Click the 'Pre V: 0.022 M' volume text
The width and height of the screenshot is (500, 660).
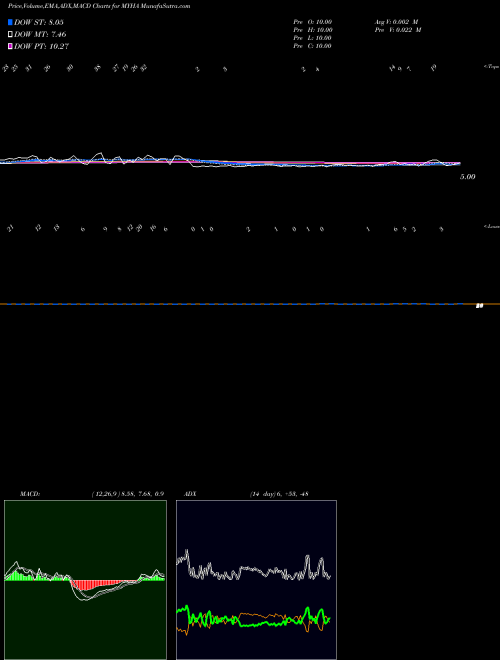(398, 30)
